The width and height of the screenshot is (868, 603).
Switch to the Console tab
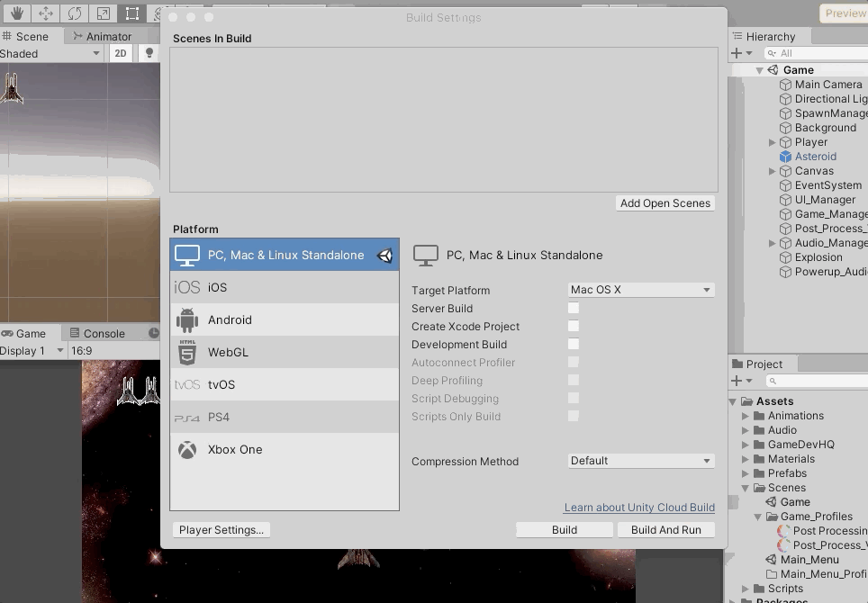97,334
